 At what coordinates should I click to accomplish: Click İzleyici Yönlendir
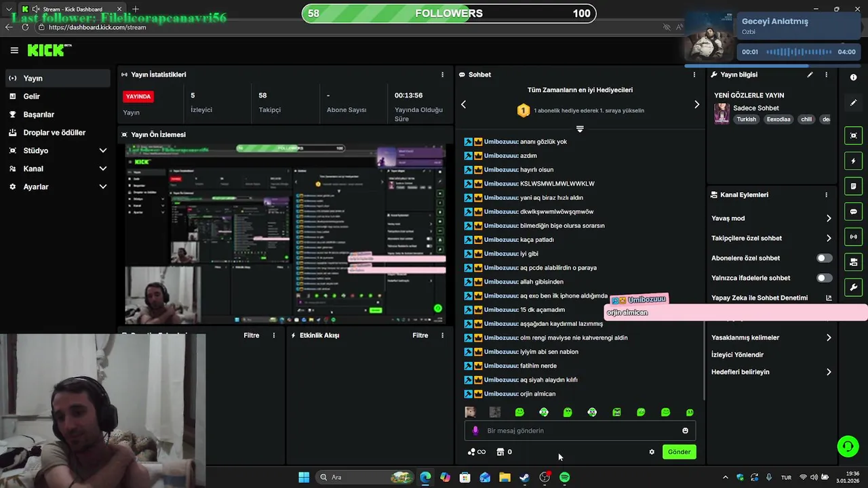pyautogui.click(x=737, y=354)
